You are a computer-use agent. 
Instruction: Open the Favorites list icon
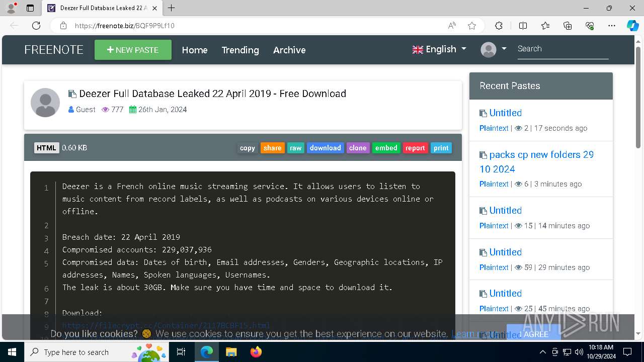(545, 26)
